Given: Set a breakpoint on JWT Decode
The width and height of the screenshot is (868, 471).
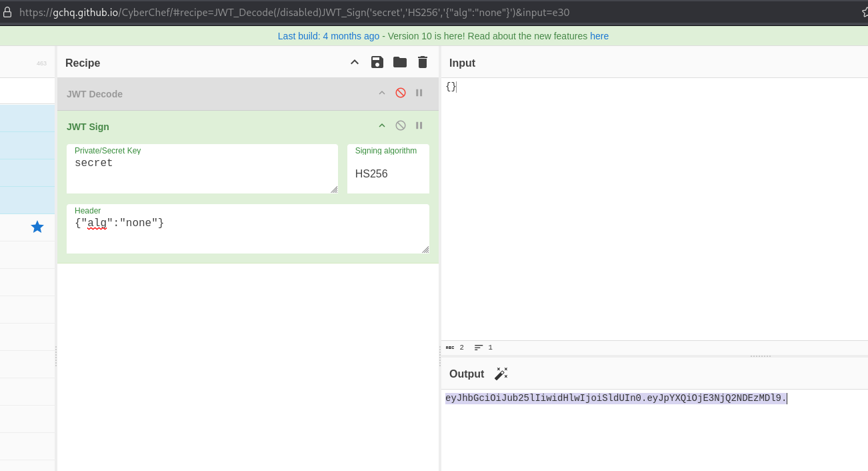Looking at the screenshot, I should pos(419,93).
